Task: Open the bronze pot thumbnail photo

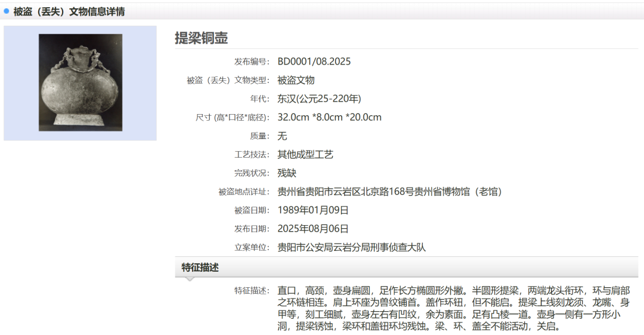Action: [x=80, y=82]
